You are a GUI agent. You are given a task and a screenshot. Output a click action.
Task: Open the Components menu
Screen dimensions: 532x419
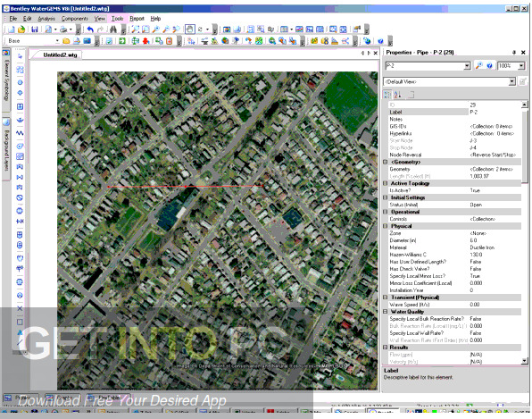(x=74, y=19)
